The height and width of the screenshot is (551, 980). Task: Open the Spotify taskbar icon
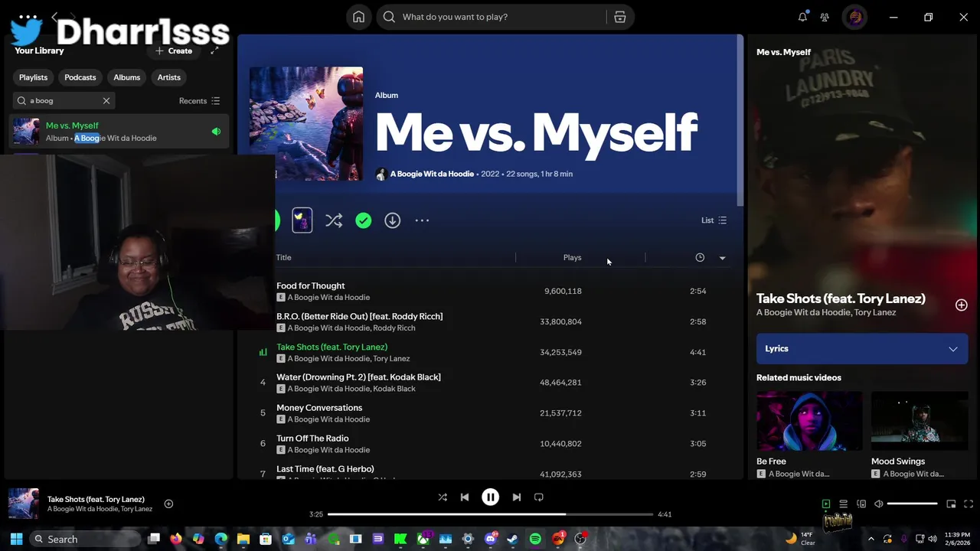click(x=535, y=539)
